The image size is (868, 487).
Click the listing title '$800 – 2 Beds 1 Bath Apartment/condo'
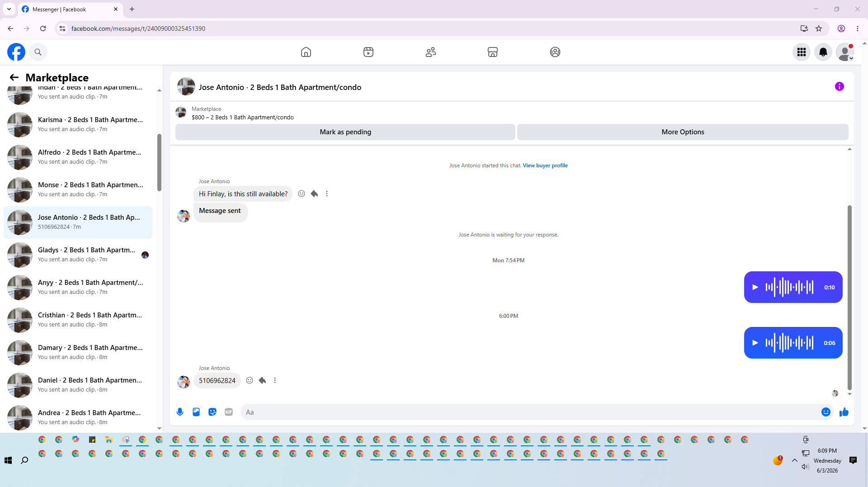(x=243, y=118)
